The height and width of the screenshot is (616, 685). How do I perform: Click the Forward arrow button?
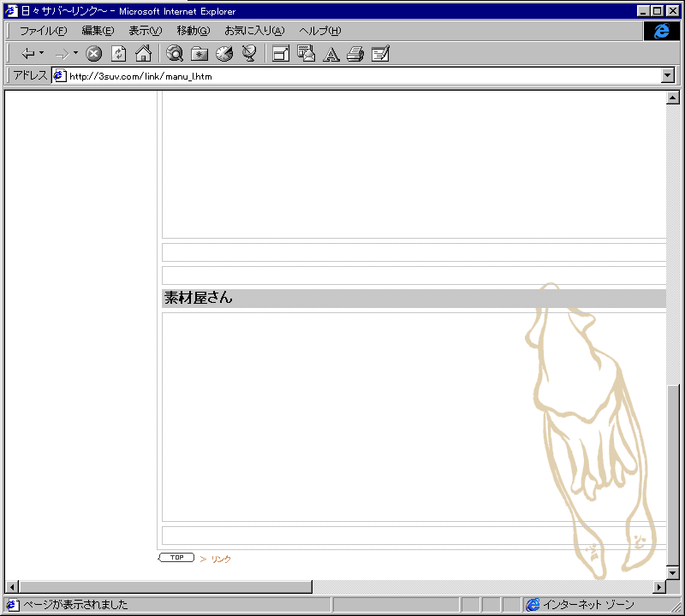(63, 54)
